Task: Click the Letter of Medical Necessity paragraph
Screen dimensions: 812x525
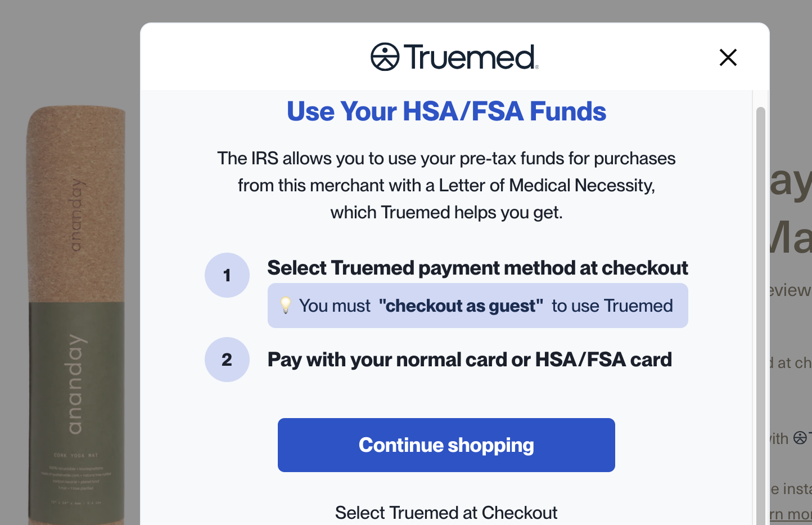Action: 446,185
